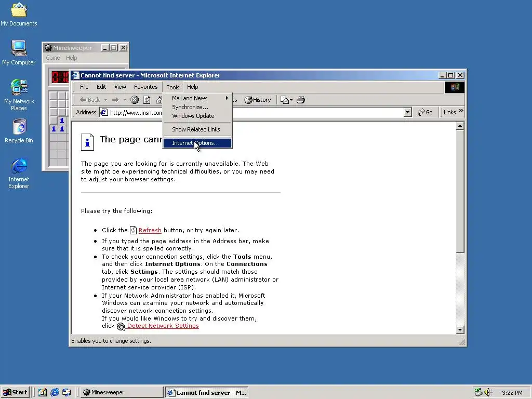
Task: Click the Windows logo throbber in IE
Action: pyautogui.click(x=454, y=87)
